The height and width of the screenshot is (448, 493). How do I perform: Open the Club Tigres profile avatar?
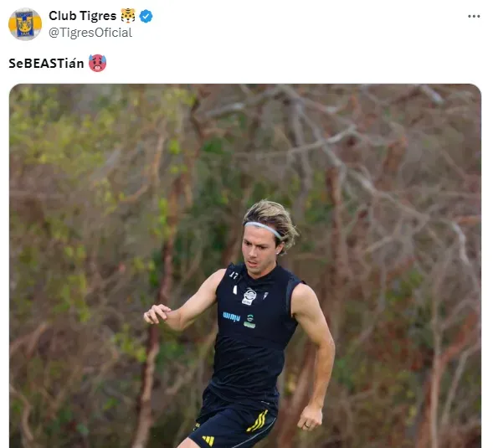click(x=25, y=24)
